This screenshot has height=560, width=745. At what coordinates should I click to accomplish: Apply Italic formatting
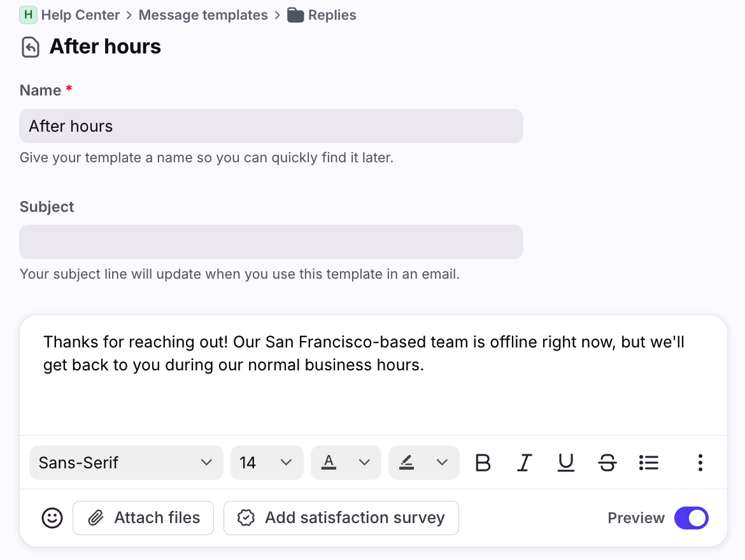tap(524, 463)
